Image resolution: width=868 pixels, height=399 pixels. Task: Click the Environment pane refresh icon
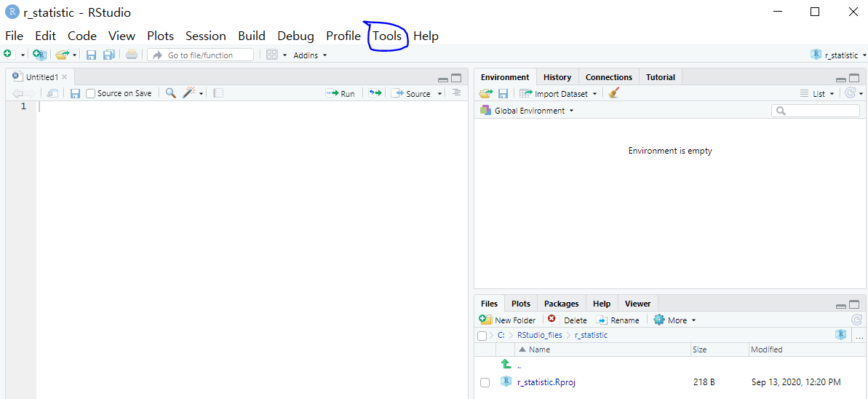coord(851,93)
